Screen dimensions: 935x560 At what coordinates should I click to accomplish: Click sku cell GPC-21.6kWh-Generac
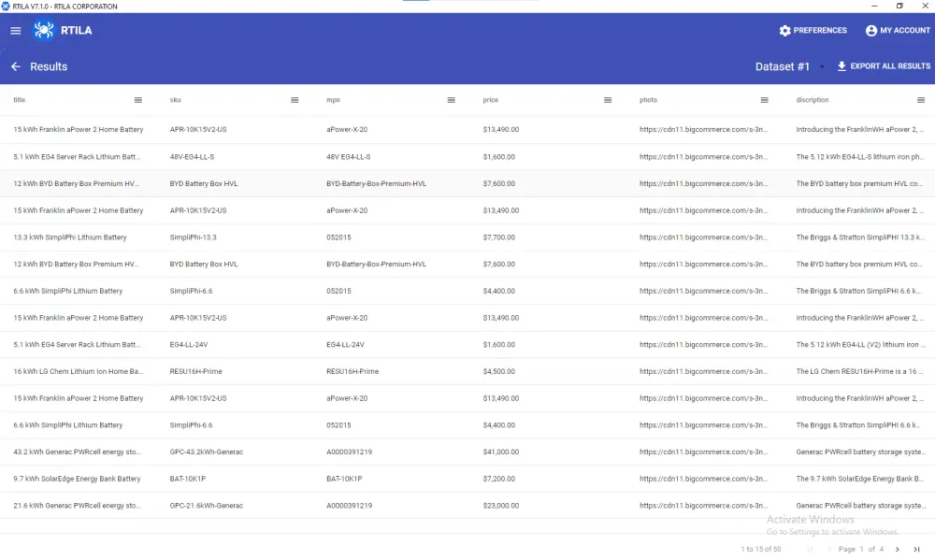point(207,506)
